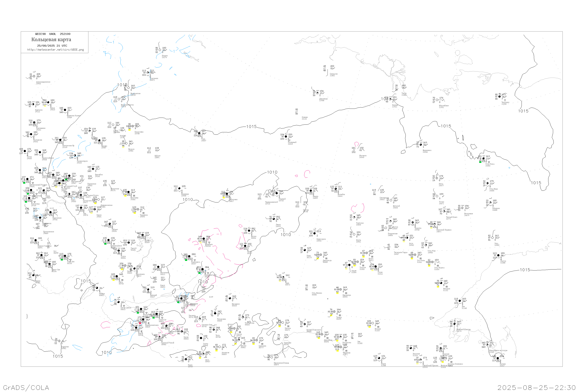Viewport: 588px width, 392px height.
Task: Click the Верещагино station name label
Action: 135,93
